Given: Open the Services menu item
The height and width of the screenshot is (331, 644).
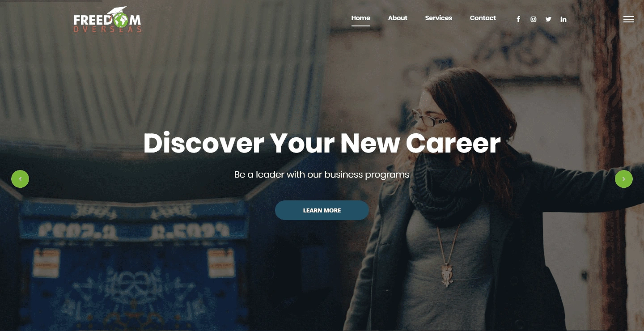Looking at the screenshot, I should coord(438,18).
